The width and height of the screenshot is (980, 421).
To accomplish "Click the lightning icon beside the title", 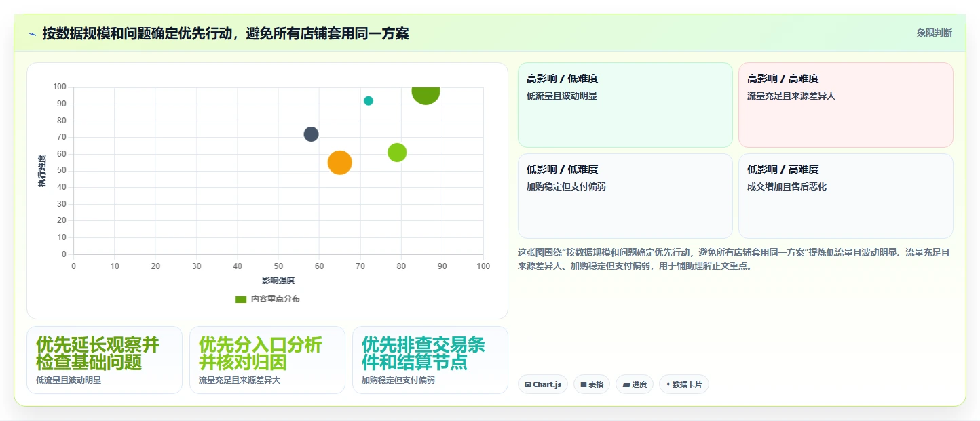I will click(x=32, y=34).
